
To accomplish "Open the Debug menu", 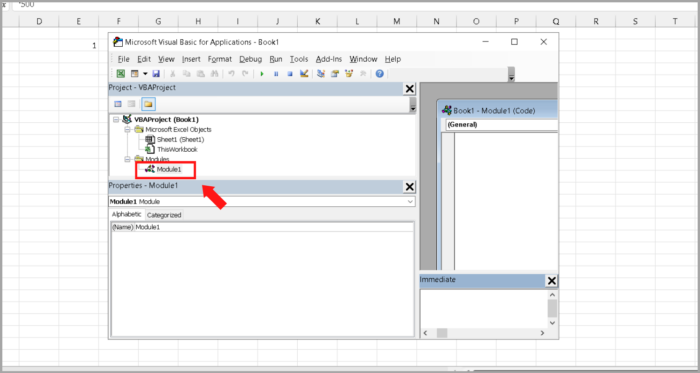I will [250, 59].
